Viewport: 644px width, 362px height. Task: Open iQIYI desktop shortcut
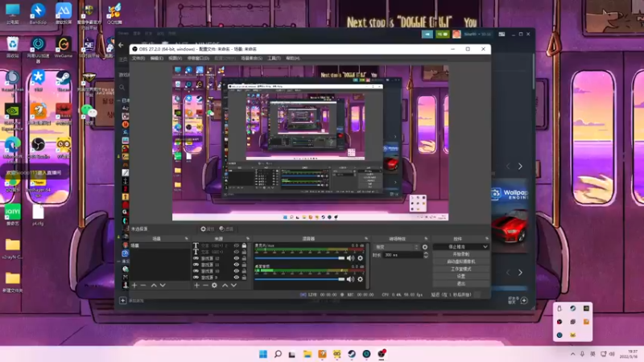[x=13, y=215]
